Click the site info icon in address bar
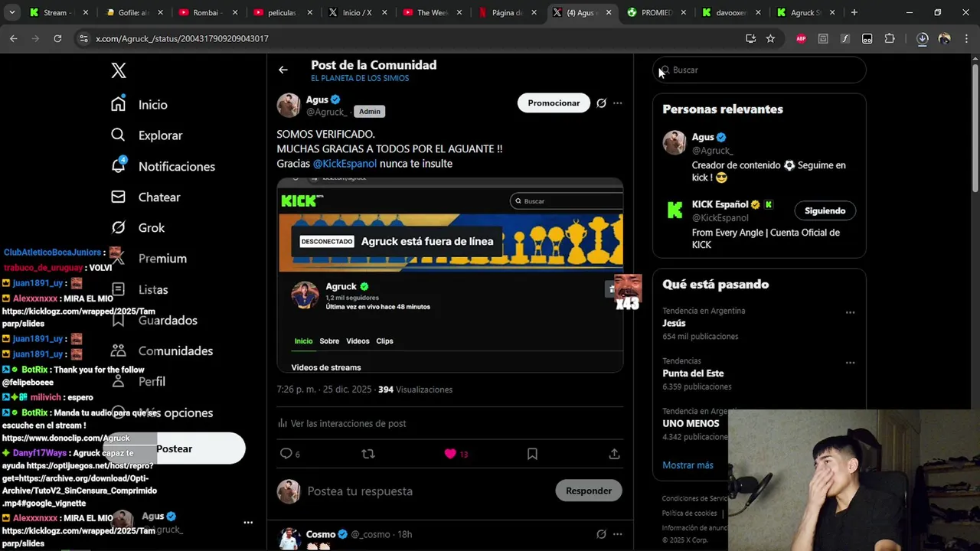Image resolution: width=980 pixels, height=551 pixels. [x=84, y=38]
